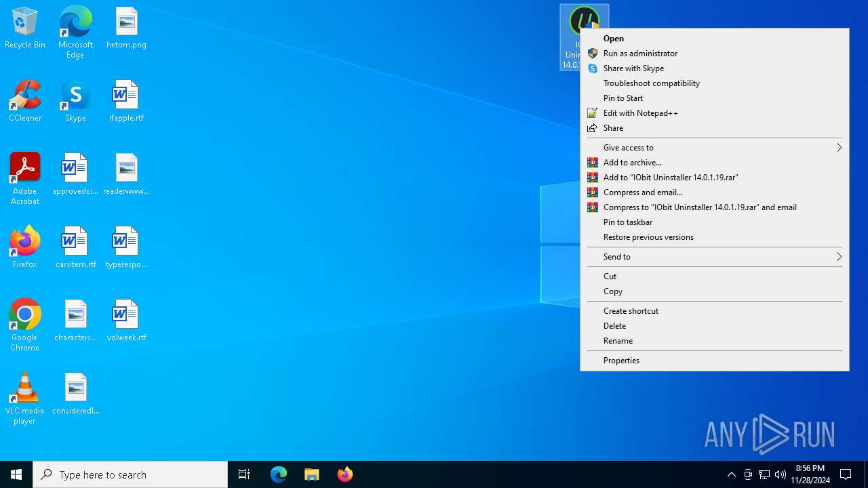Select the readerwww... image file
Image resolution: width=868 pixels, height=488 pixels.
(126, 175)
